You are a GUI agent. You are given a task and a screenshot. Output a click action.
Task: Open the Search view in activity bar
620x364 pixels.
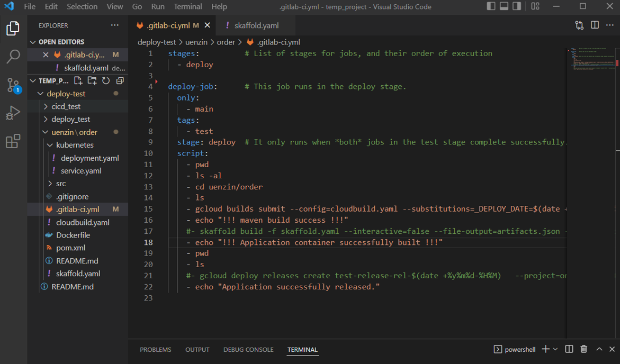[13, 57]
